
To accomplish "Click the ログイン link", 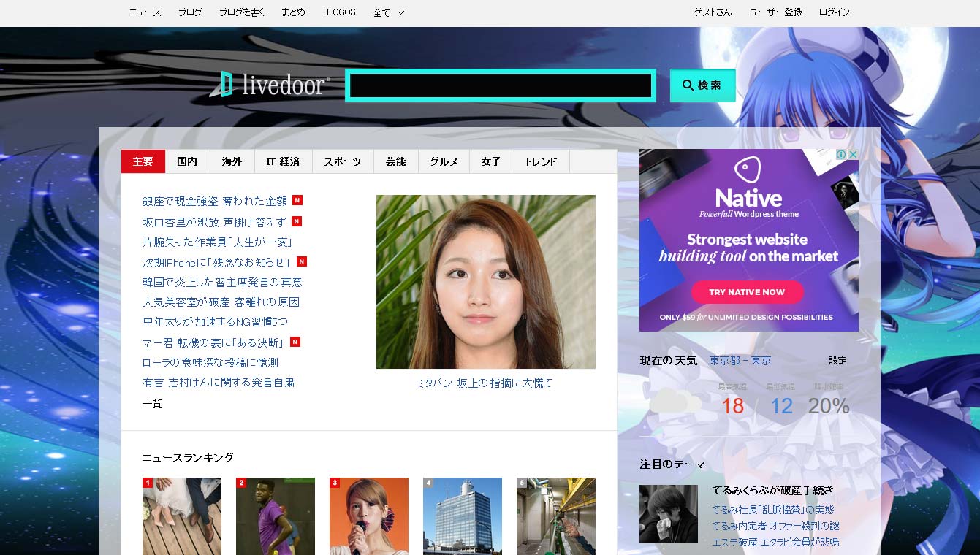I will click(834, 12).
